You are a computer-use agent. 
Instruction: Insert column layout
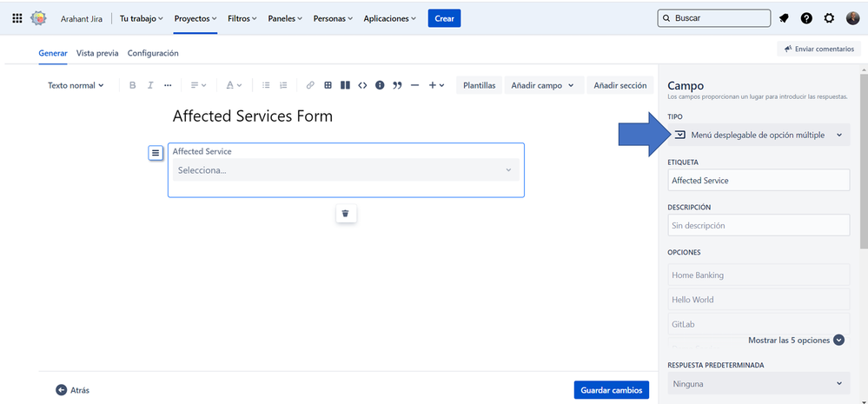345,85
